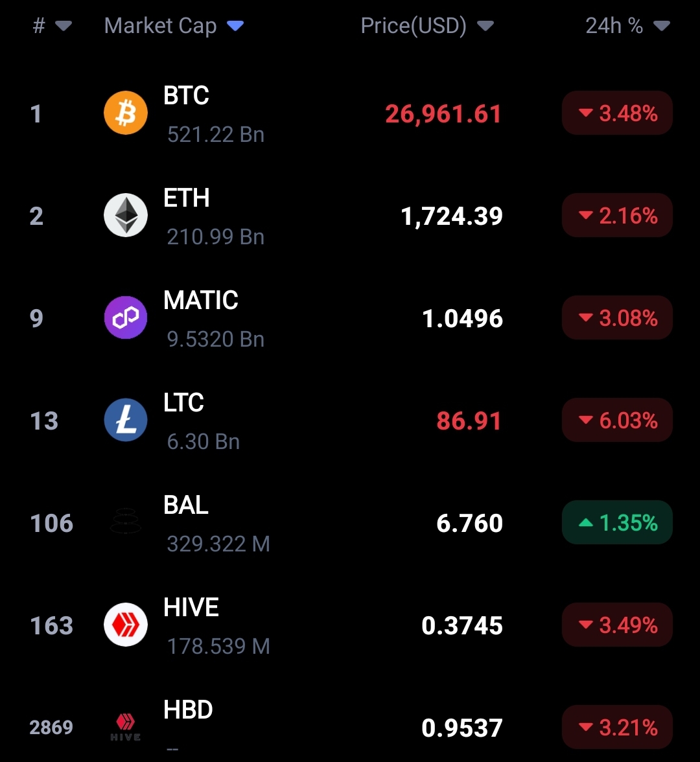Tap the red HIVE logo icon

pyautogui.click(x=126, y=625)
